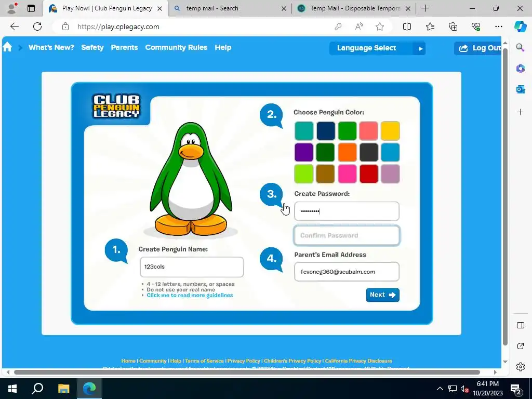The image size is (532, 399).
Task: Pick the red penguin color
Action: 368,174
